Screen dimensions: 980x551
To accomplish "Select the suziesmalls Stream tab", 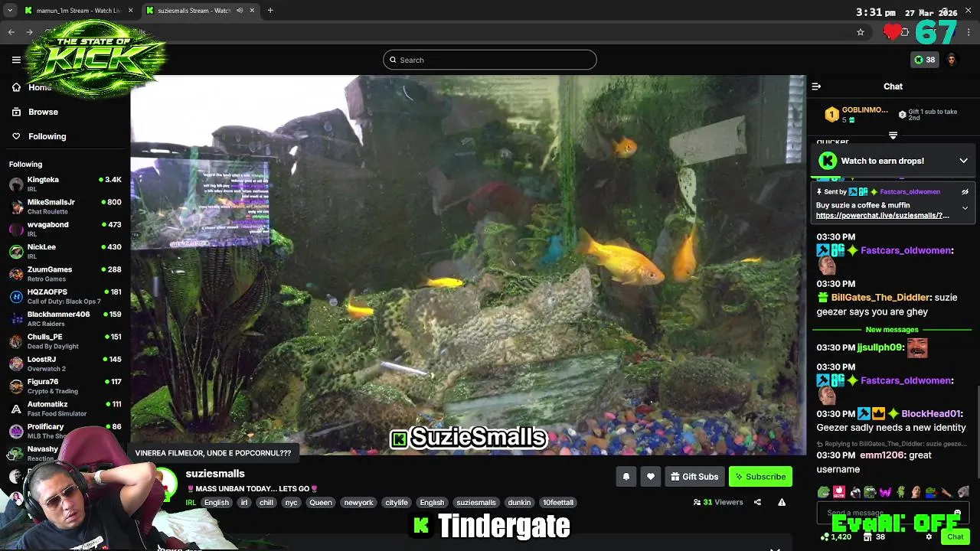I will click(201, 11).
